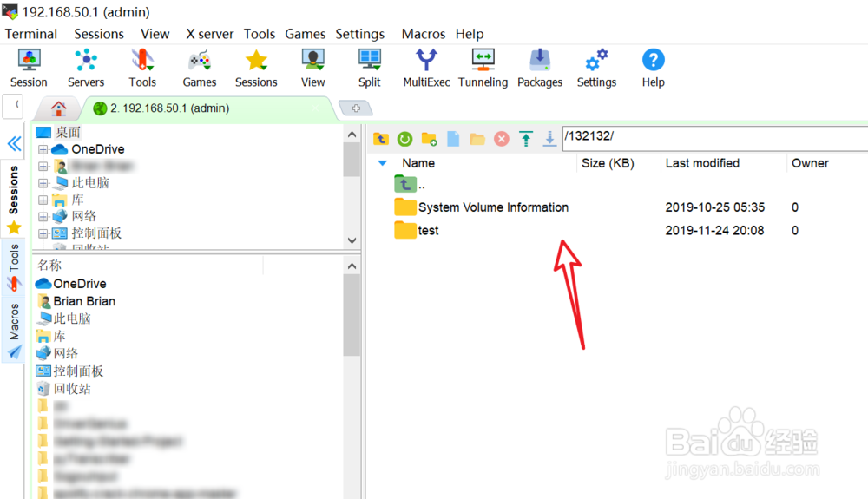
Task: Click the View monitor toolbar icon
Action: (x=312, y=68)
